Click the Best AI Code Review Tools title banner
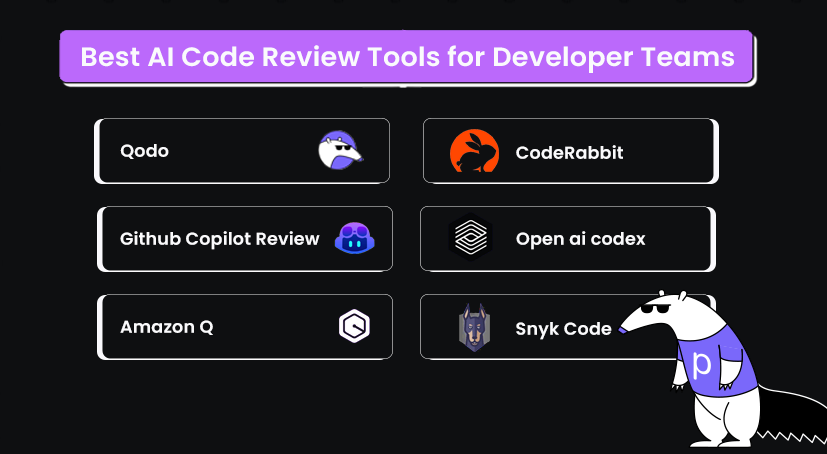The width and height of the screenshot is (827, 454). (x=407, y=57)
